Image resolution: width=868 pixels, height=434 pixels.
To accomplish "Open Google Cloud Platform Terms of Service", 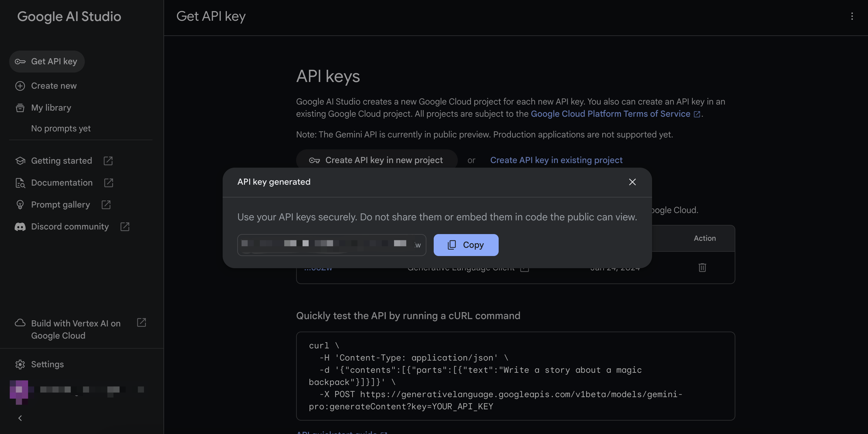I will coord(610,114).
